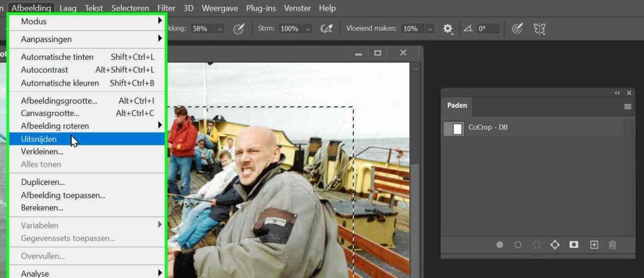
Task: Open Vloeiend maken percentage dropdown
Action: (430, 29)
